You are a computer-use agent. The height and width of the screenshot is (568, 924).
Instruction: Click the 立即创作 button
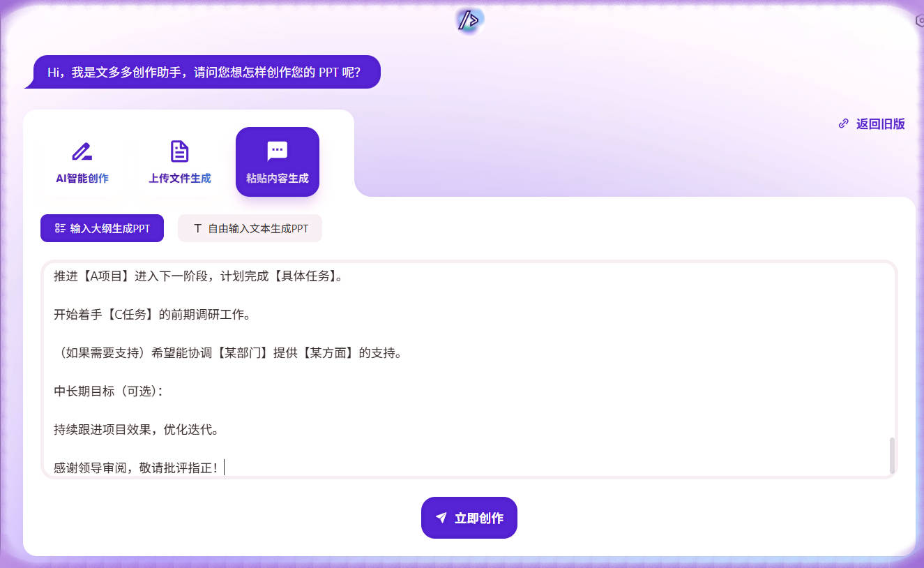coord(469,518)
